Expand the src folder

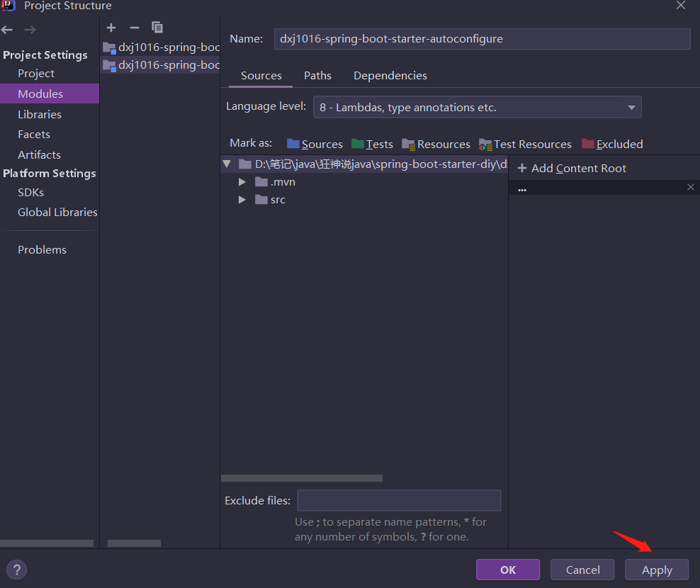[x=242, y=200]
